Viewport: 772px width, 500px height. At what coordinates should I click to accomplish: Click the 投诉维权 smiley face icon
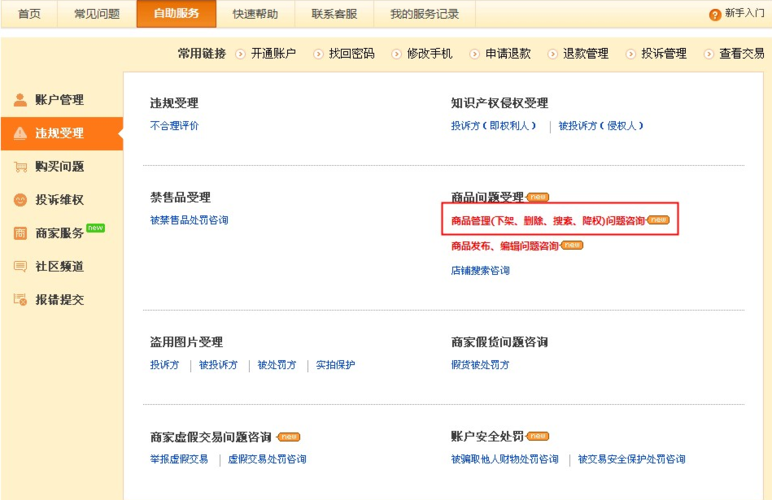(x=20, y=200)
